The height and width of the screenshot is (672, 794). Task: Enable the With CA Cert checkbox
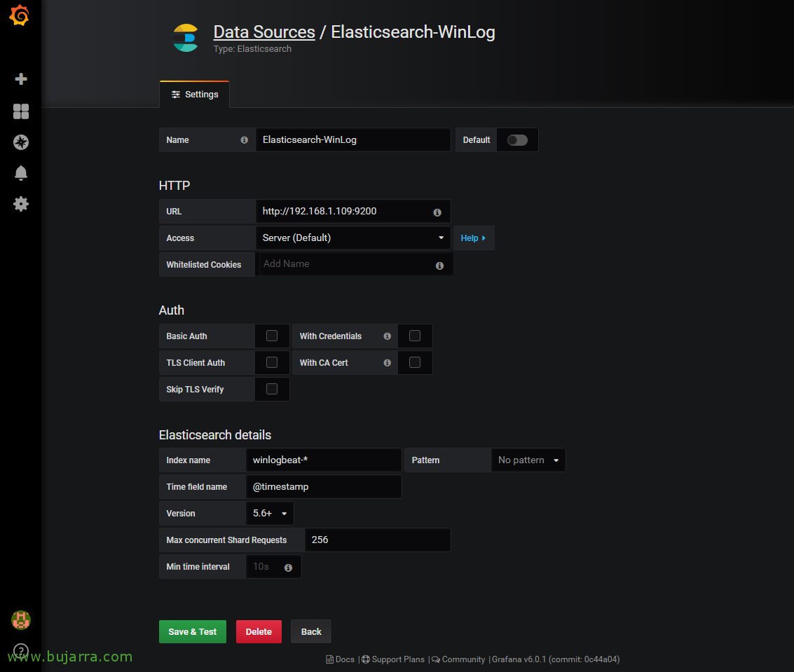[x=415, y=362]
